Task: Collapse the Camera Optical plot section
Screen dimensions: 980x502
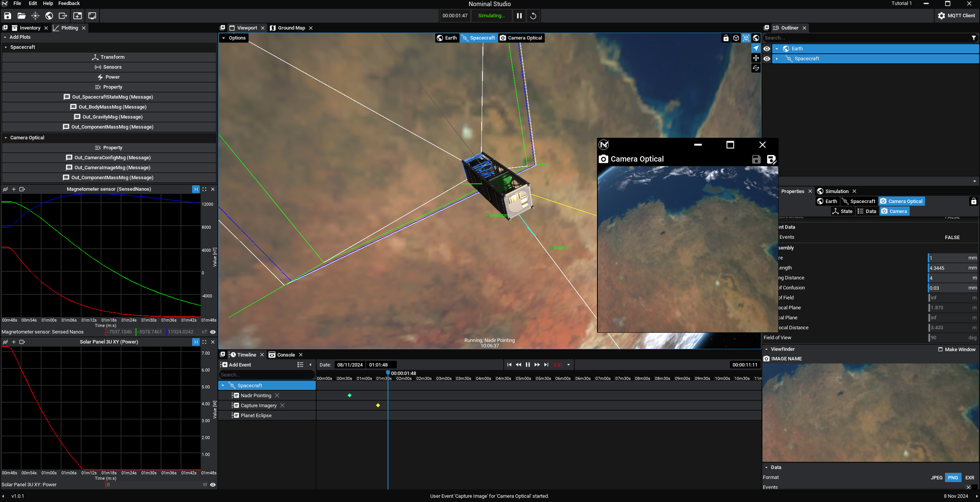Action: (6, 138)
